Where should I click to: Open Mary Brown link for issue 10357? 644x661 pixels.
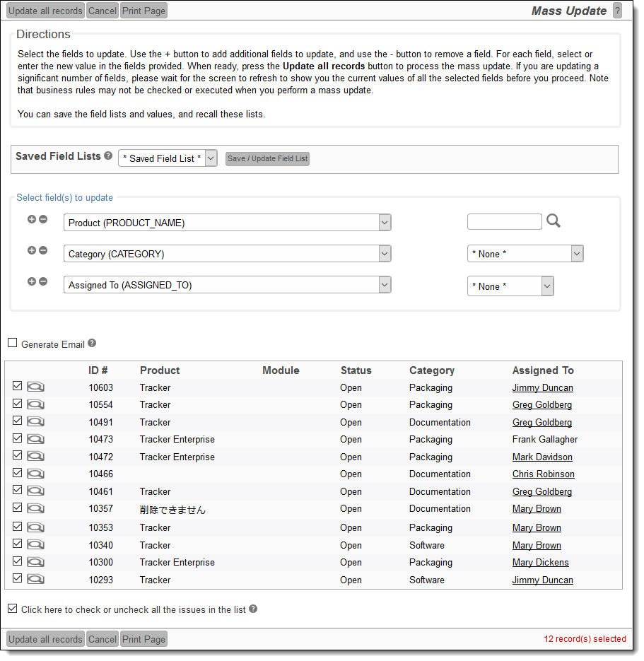pyautogui.click(x=537, y=509)
